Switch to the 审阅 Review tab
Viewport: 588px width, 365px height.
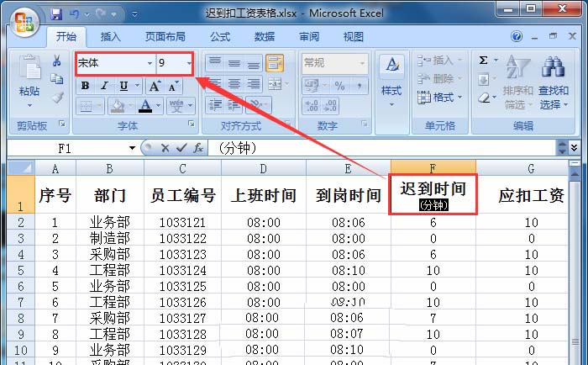309,37
